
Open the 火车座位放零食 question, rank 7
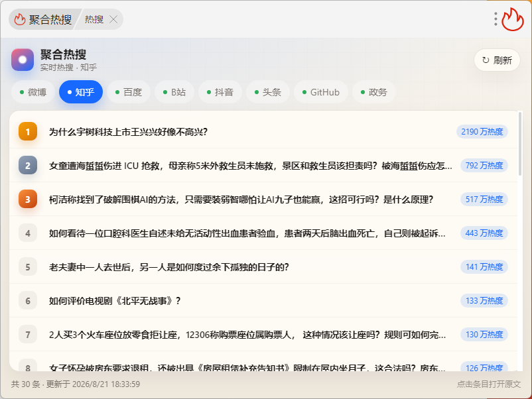[x=263, y=335]
